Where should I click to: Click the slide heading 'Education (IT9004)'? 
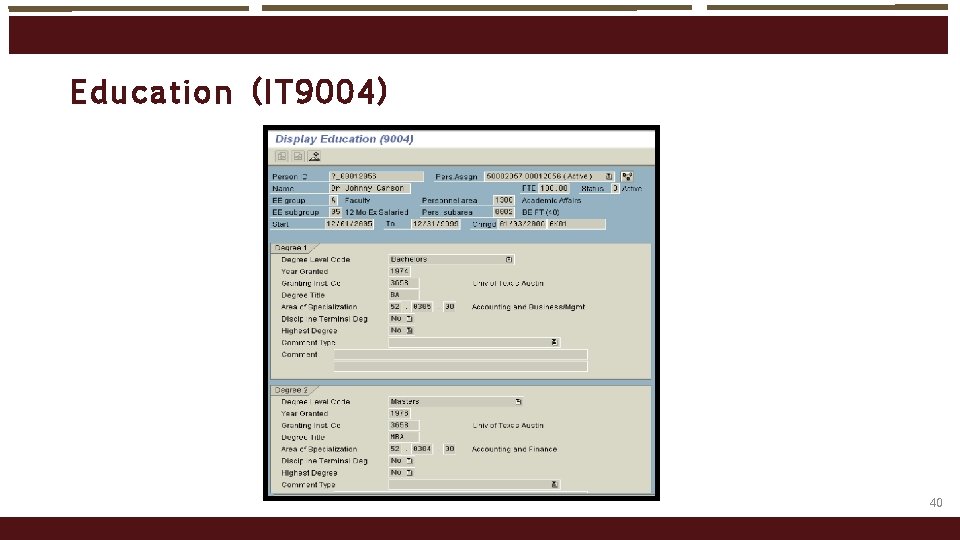coord(229,92)
